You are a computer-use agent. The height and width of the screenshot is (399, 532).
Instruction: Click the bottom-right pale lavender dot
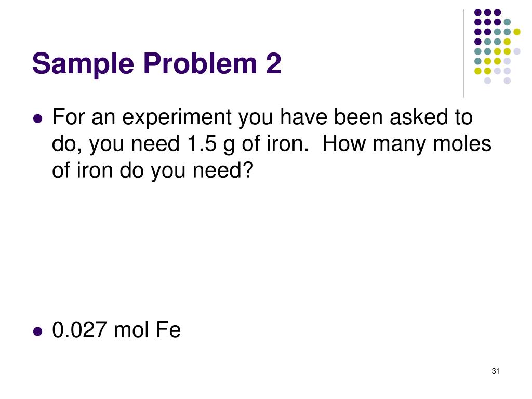pos(507,81)
